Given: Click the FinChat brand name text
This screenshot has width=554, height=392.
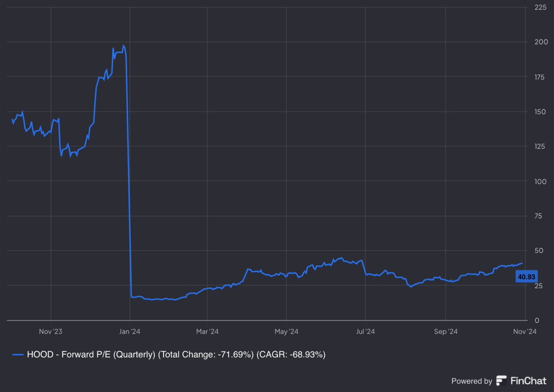Looking at the screenshot, I should (x=528, y=380).
